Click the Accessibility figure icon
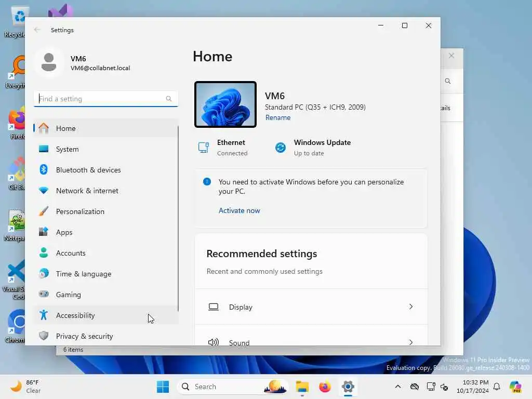 44,315
